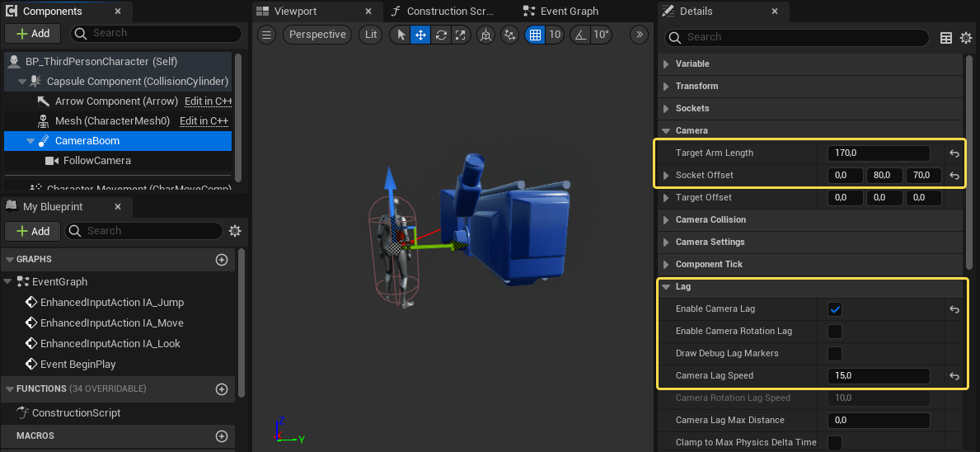Focus the Details panel search field

point(798,37)
